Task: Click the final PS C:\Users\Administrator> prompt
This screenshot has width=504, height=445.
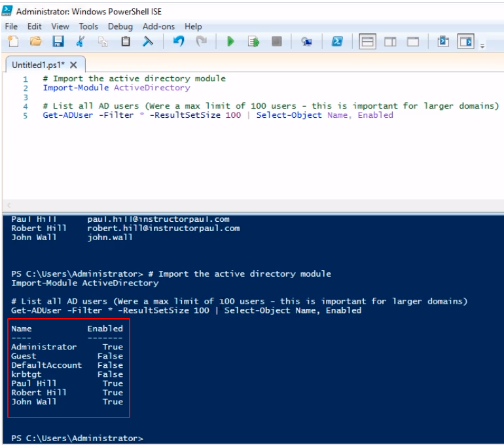Action: point(77,438)
